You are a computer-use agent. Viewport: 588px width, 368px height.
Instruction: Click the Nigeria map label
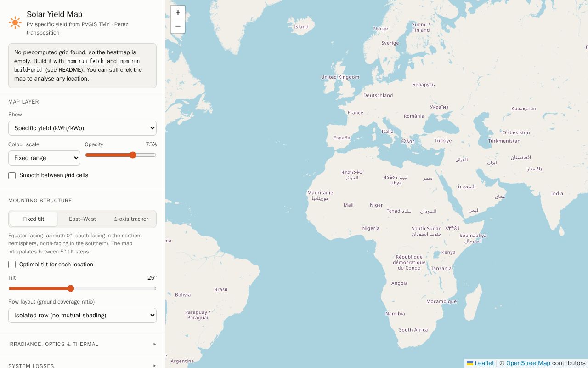pyautogui.click(x=371, y=228)
